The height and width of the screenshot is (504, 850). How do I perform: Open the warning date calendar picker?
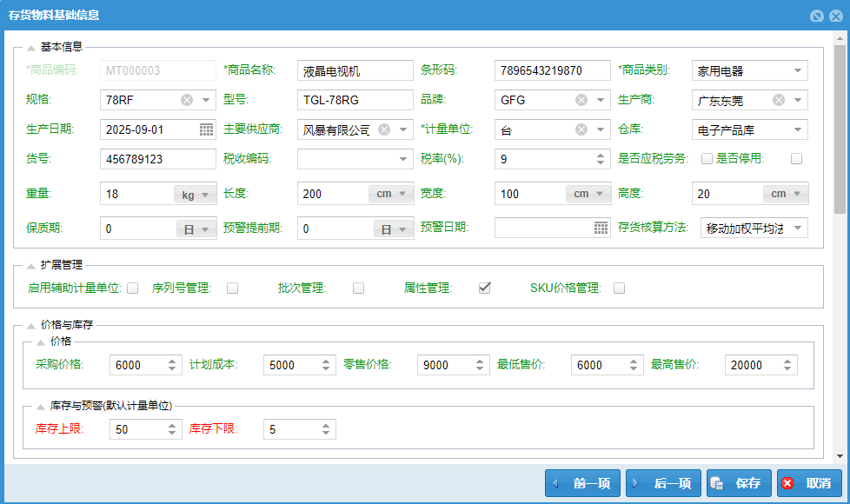(601, 229)
